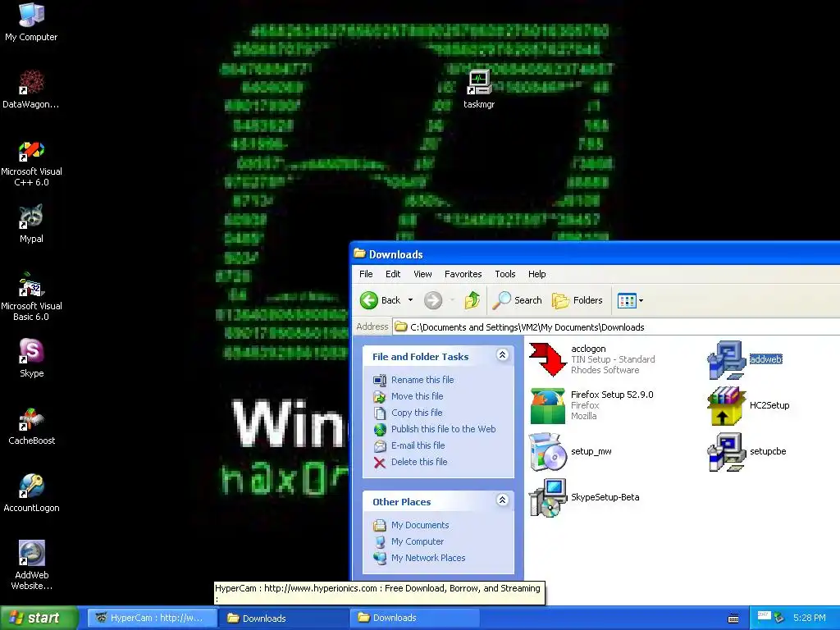Screen dimensions: 840x630
Task: Open My Computer desktop icon
Action: click(32, 22)
